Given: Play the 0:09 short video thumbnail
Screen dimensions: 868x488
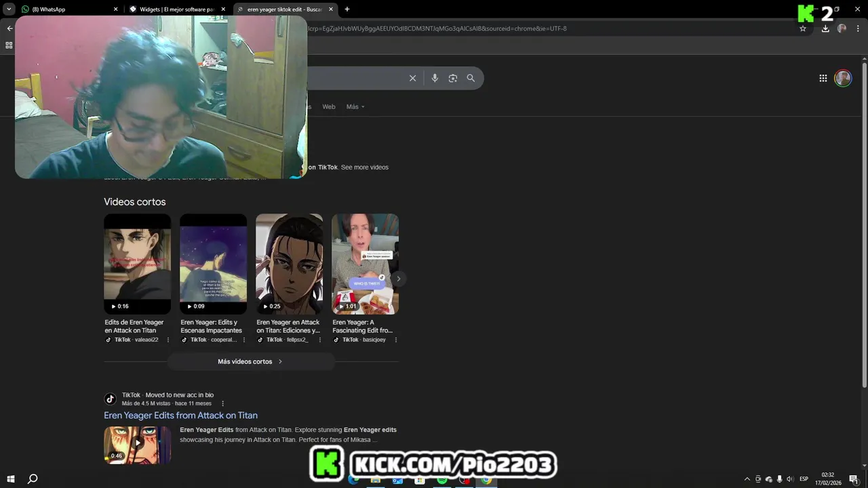Looking at the screenshot, I should click(x=213, y=264).
